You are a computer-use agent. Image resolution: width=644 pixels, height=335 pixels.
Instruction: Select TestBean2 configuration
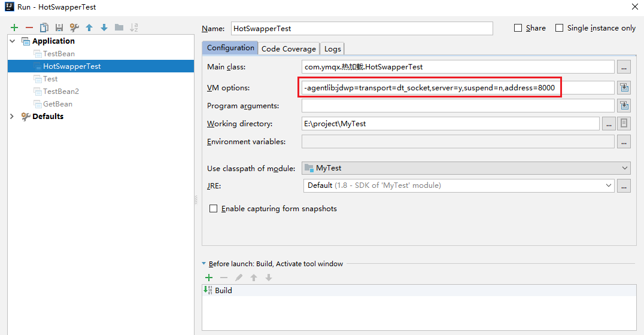(61, 91)
